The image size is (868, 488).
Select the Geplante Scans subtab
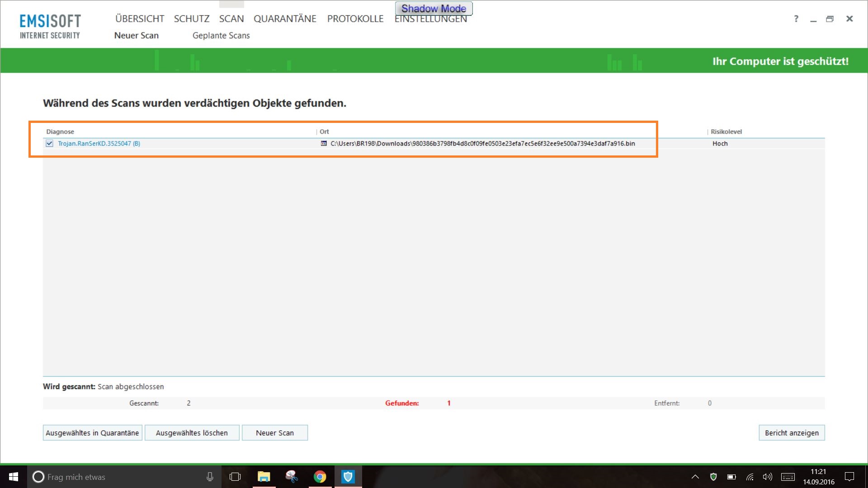click(x=221, y=35)
